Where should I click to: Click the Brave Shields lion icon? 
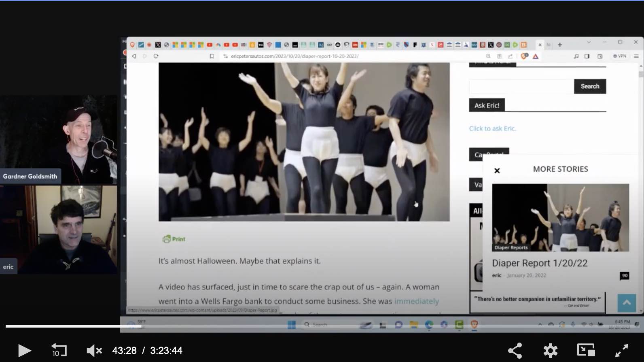pyautogui.click(x=524, y=56)
